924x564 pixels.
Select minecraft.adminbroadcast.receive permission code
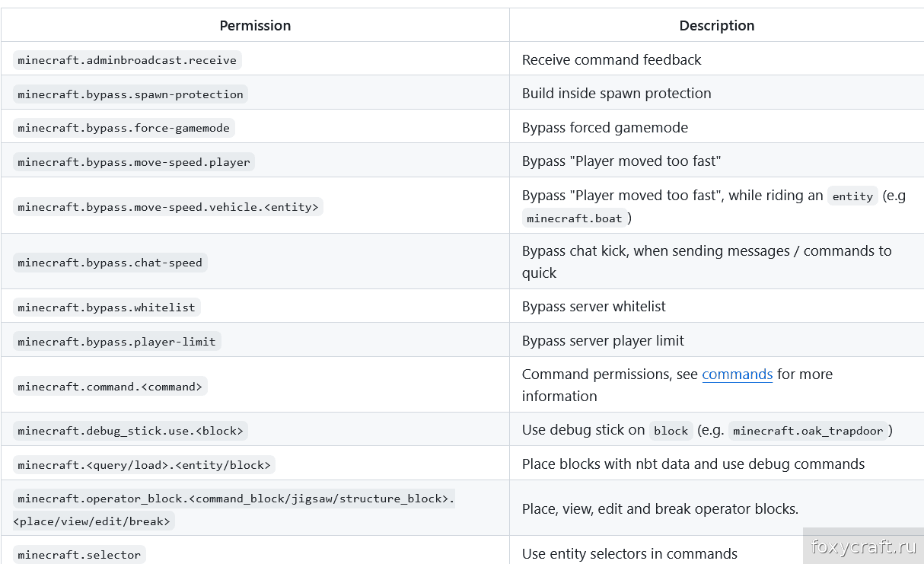[x=127, y=60]
